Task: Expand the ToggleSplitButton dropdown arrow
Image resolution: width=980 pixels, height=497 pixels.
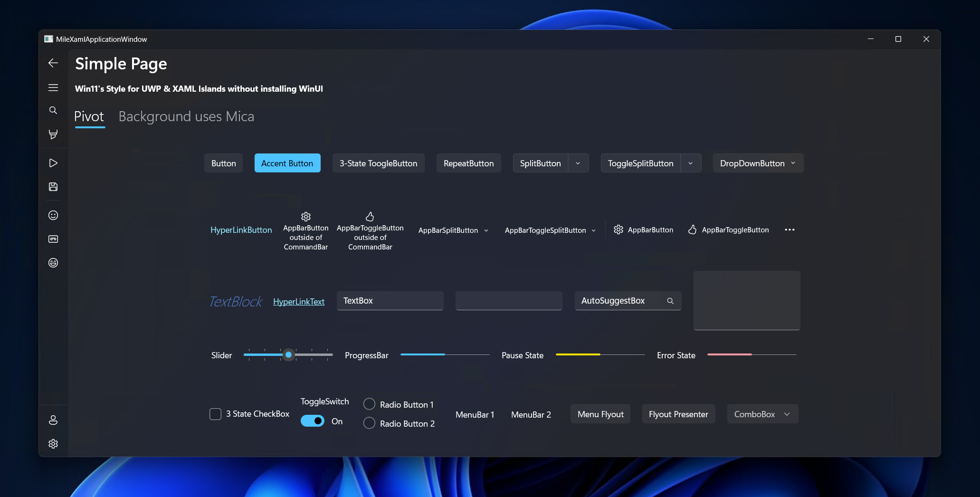Action: 691,163
